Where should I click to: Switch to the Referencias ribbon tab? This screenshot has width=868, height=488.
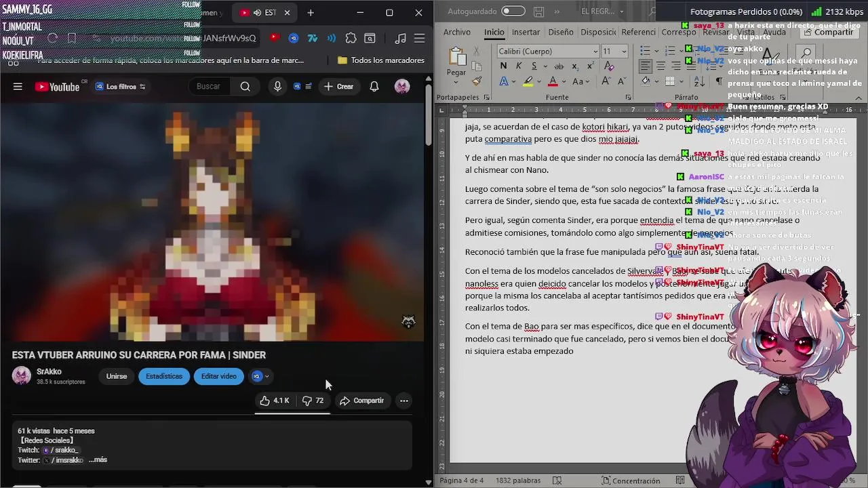point(638,32)
